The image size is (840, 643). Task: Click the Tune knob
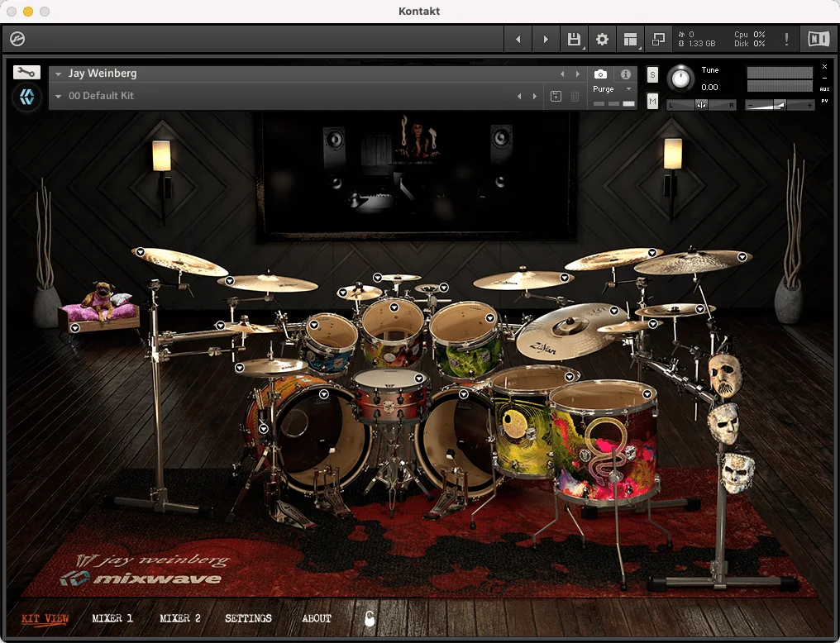(x=680, y=79)
